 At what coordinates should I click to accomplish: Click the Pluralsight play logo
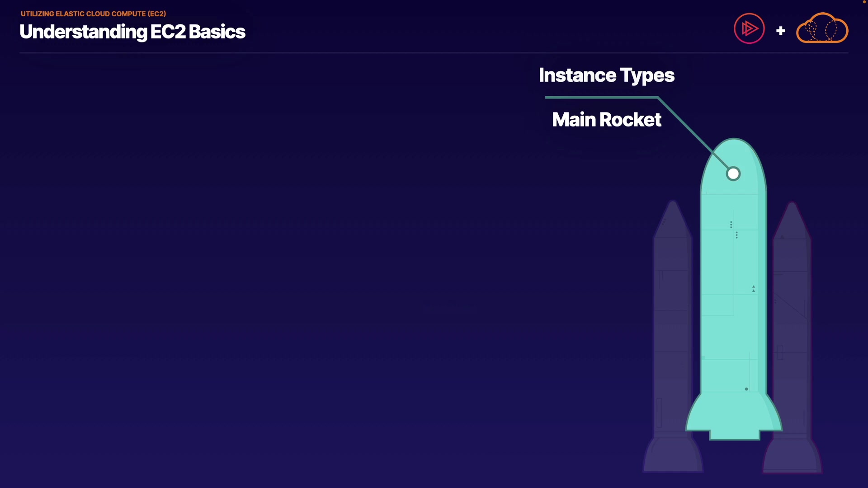[x=749, y=28]
